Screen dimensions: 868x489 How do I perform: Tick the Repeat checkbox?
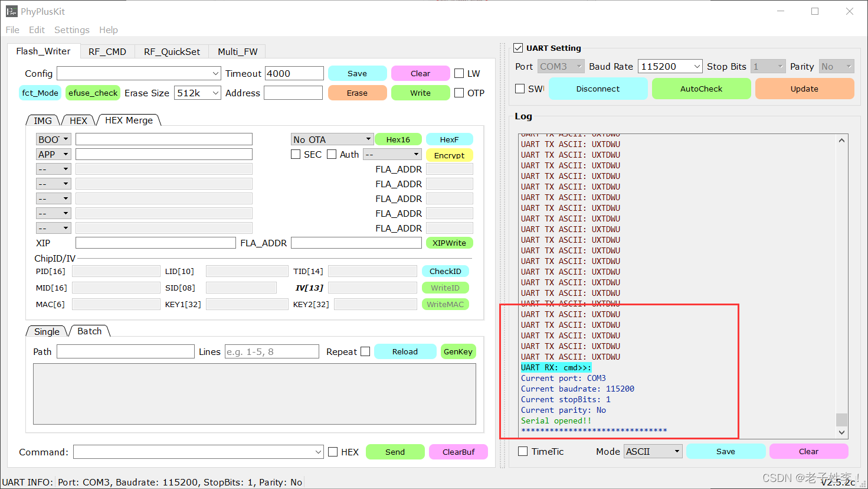[x=365, y=351]
